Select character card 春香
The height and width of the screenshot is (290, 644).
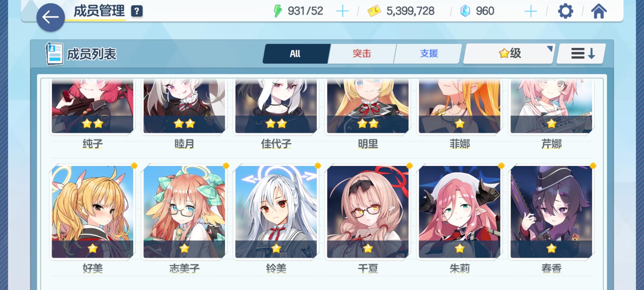point(551,212)
